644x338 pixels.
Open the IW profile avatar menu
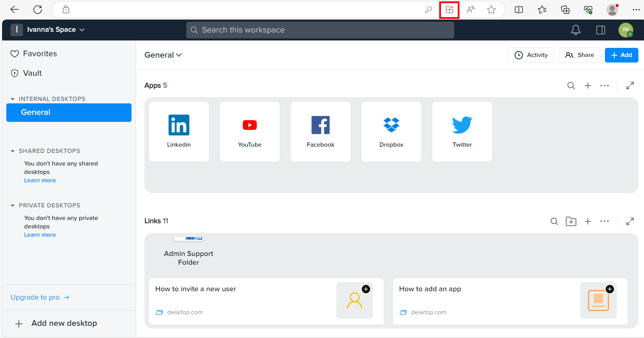(x=626, y=30)
